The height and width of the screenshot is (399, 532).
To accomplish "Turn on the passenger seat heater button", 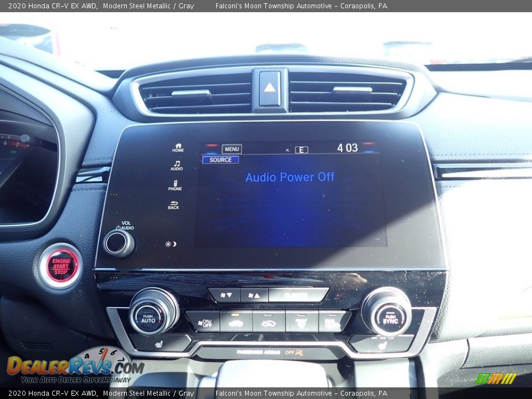I will pyautogui.click(x=381, y=343).
